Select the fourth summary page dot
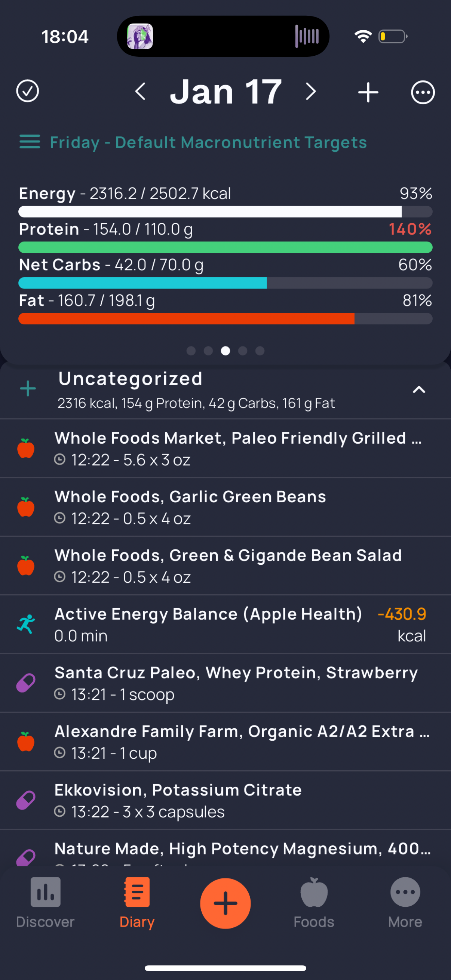 [243, 351]
